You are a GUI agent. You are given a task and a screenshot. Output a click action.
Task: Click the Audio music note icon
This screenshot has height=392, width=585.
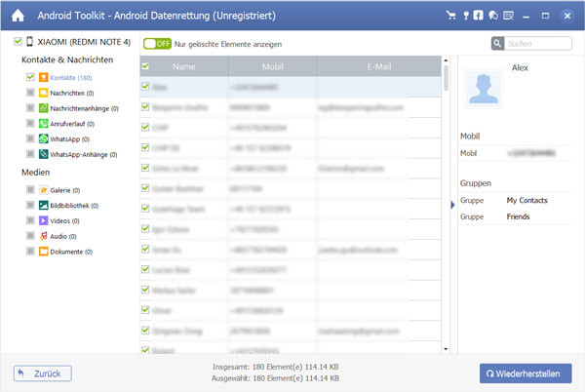point(44,236)
